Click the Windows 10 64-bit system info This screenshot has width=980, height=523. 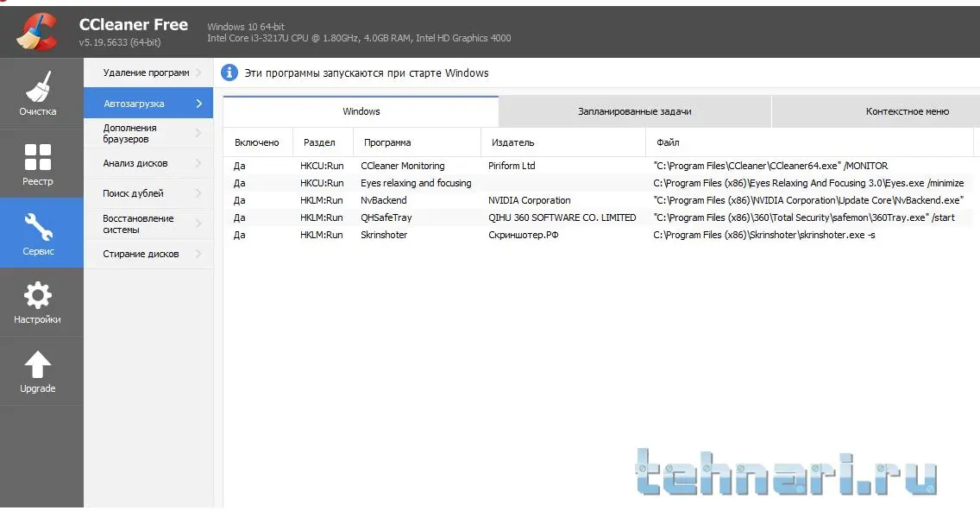pos(246,27)
